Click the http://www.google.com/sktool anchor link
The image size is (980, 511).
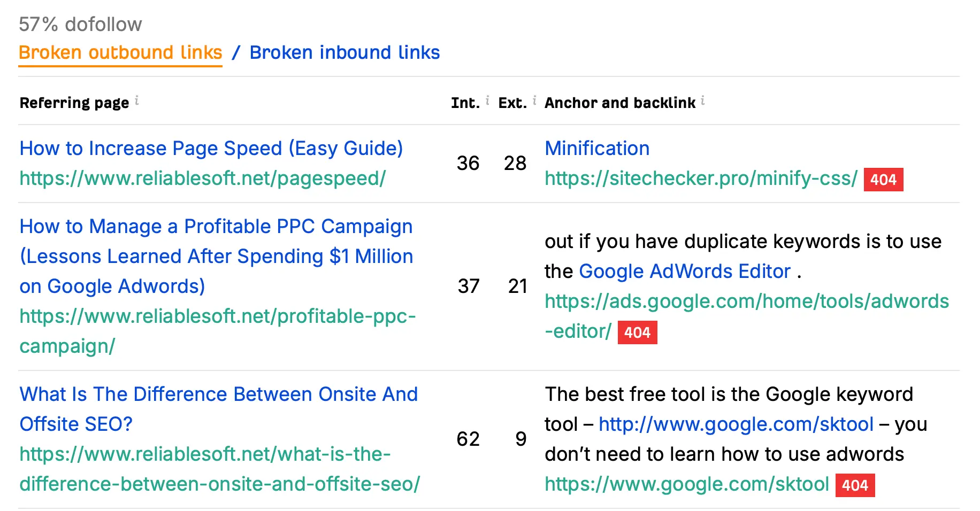(x=736, y=424)
